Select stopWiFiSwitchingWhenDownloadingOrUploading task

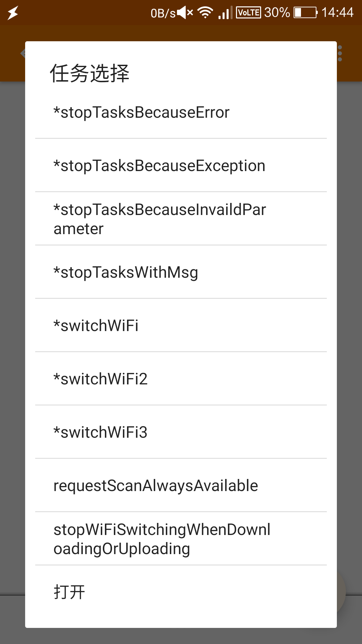181,539
